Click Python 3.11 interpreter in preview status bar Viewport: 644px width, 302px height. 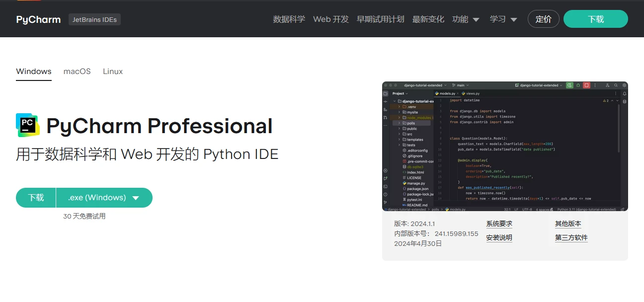click(587, 210)
